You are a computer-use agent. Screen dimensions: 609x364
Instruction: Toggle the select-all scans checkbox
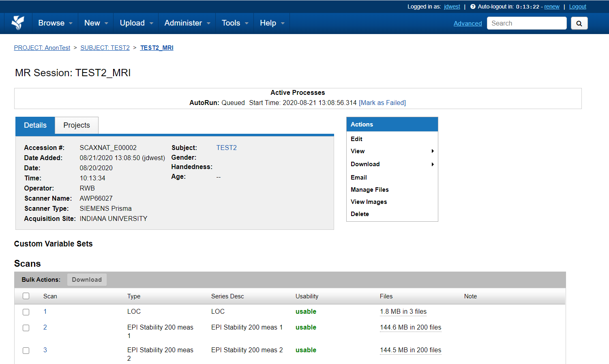(x=26, y=296)
